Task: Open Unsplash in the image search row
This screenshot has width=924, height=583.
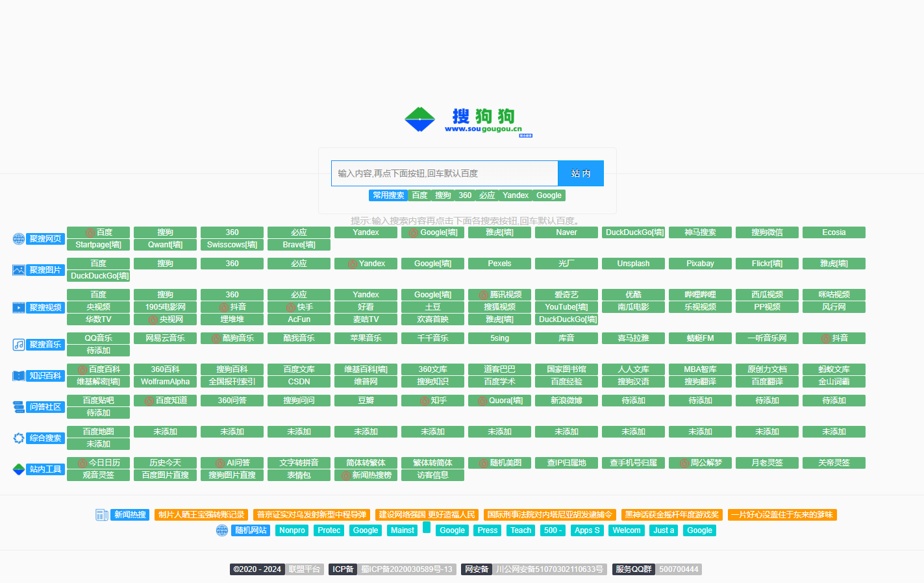Action: [x=633, y=264]
